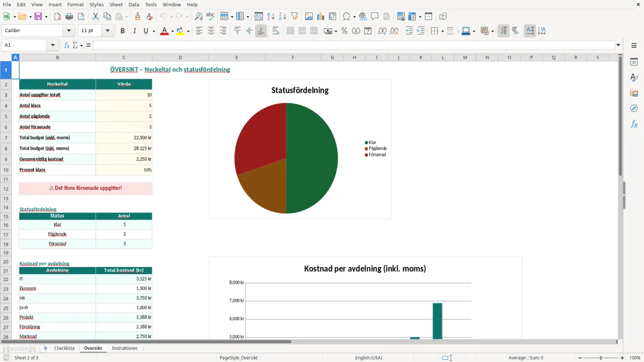Sort descending with the Z-A arrow icon
Screen dimensions: 644x362
click(282, 17)
